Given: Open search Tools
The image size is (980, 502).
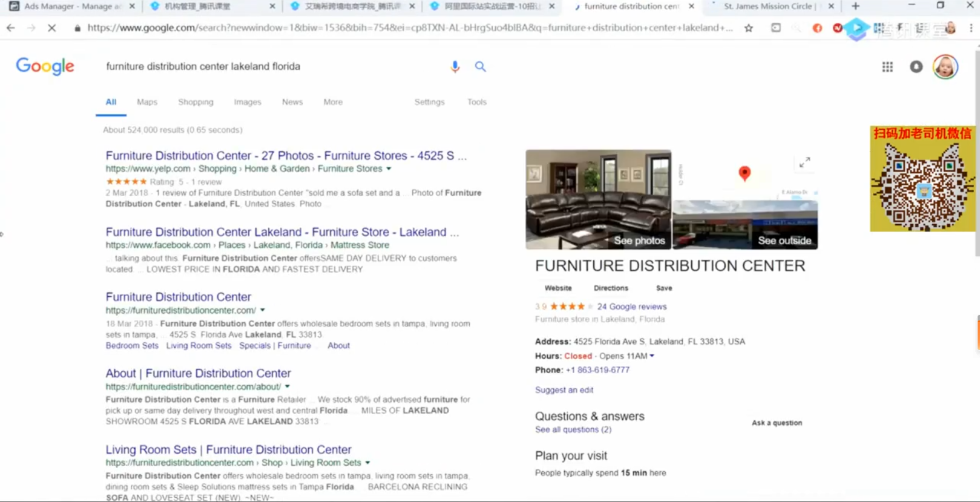Looking at the screenshot, I should point(477,102).
